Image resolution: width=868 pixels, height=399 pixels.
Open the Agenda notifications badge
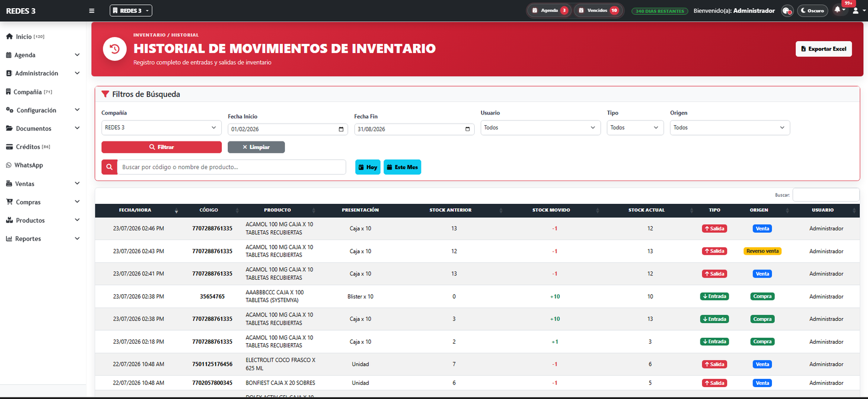549,10
